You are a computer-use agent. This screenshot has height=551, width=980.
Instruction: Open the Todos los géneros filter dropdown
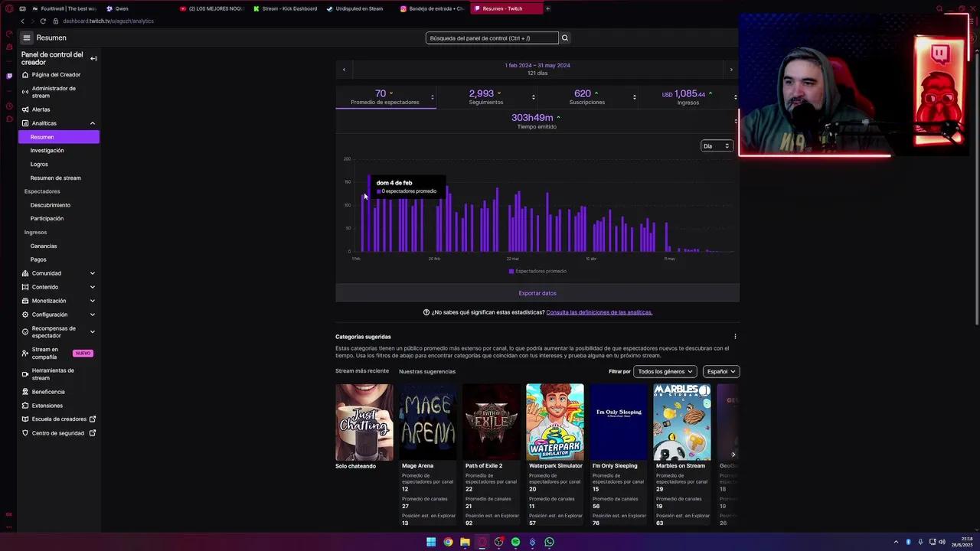pyautogui.click(x=665, y=371)
